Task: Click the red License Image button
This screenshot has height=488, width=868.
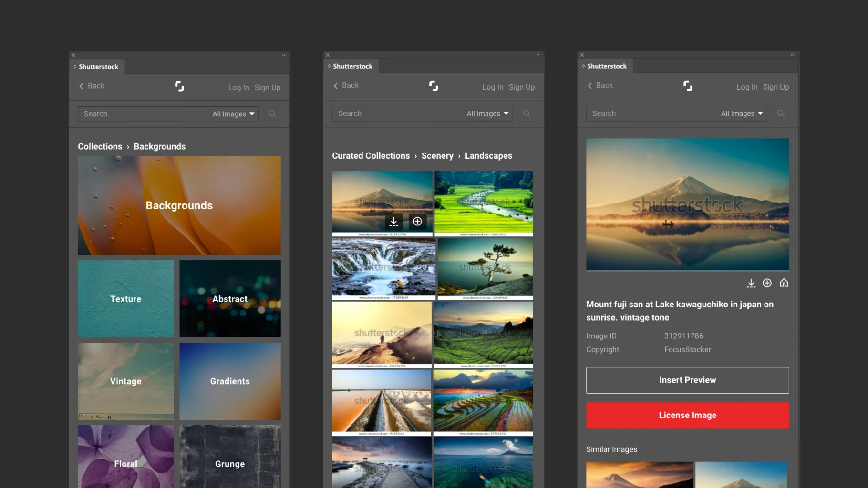Action: click(688, 416)
